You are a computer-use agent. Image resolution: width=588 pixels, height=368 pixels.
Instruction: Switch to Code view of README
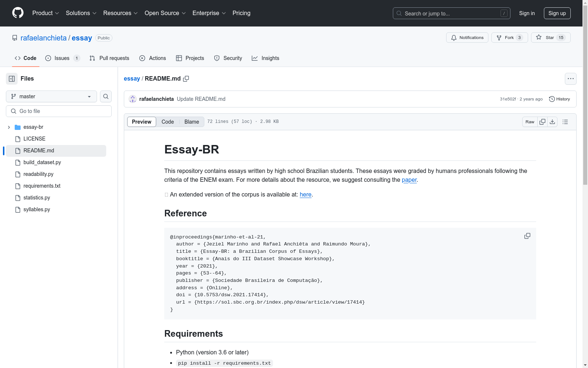click(168, 122)
